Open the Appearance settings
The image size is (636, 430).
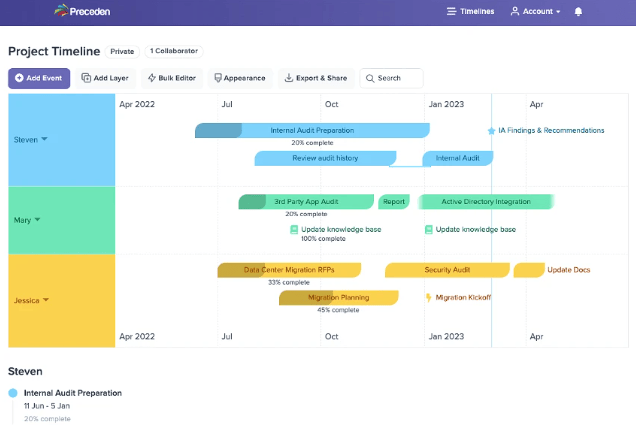click(x=240, y=78)
